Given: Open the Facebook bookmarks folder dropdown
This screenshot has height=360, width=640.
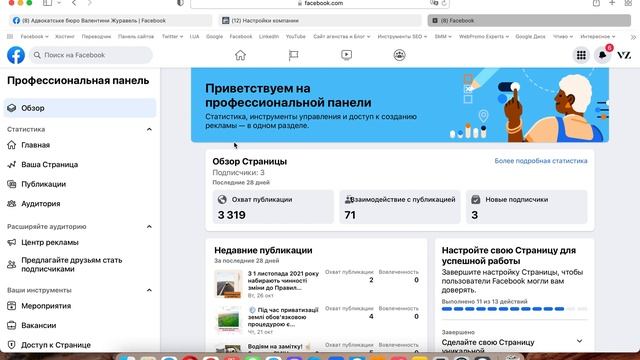Looking at the screenshot, I should [x=35, y=36].
